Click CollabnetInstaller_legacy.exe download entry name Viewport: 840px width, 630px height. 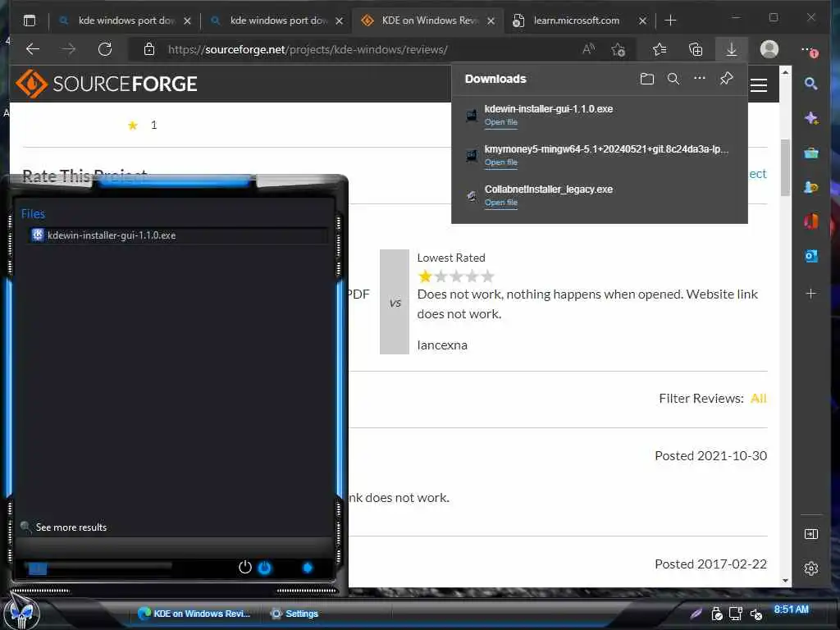[549, 189]
